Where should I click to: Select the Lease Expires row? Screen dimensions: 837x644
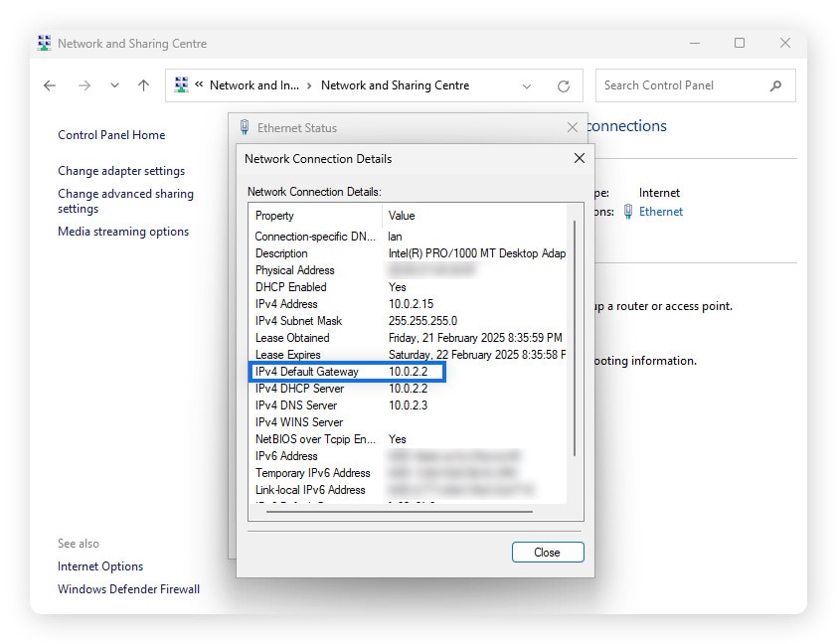[x=408, y=355]
